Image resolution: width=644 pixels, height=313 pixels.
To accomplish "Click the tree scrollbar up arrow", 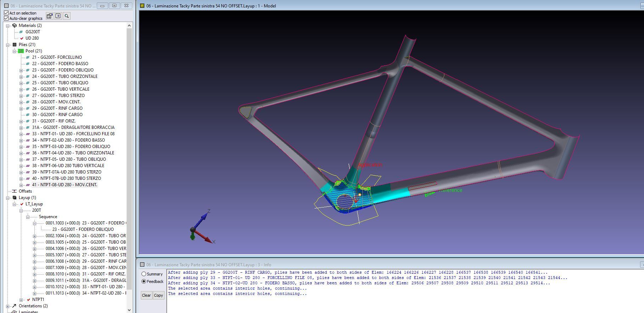I will point(129,25).
